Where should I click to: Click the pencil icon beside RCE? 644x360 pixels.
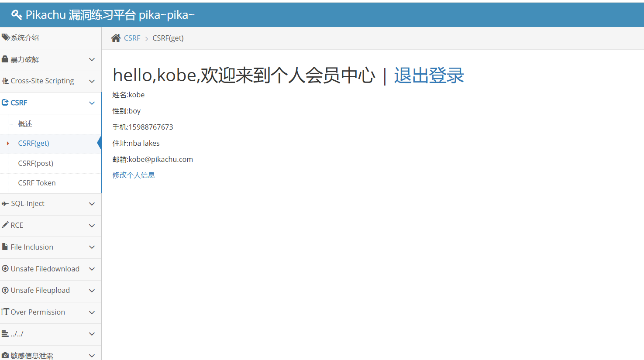pos(5,225)
